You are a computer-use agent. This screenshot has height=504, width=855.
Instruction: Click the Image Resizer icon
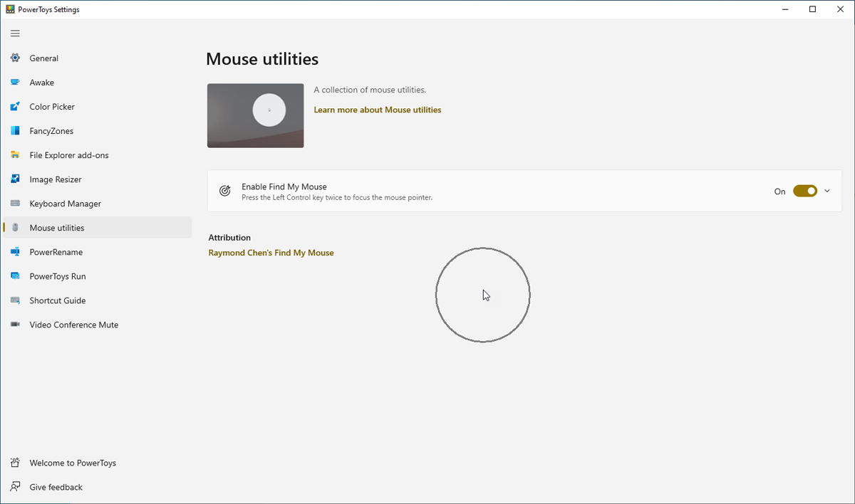(15, 179)
